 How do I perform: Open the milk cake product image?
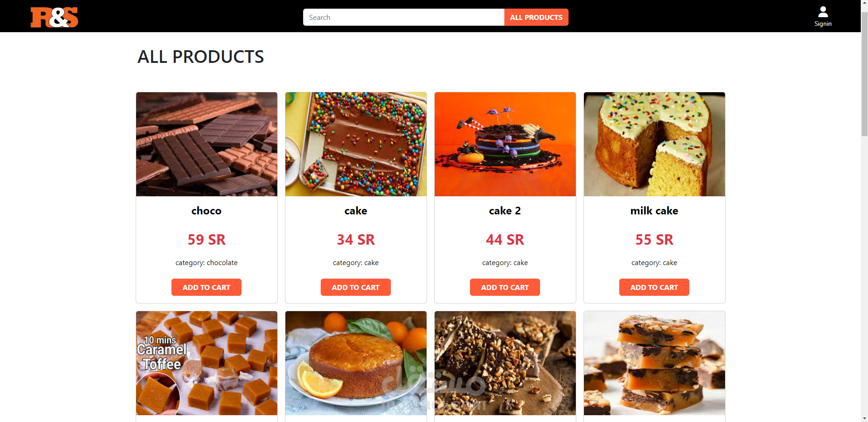pyautogui.click(x=655, y=144)
